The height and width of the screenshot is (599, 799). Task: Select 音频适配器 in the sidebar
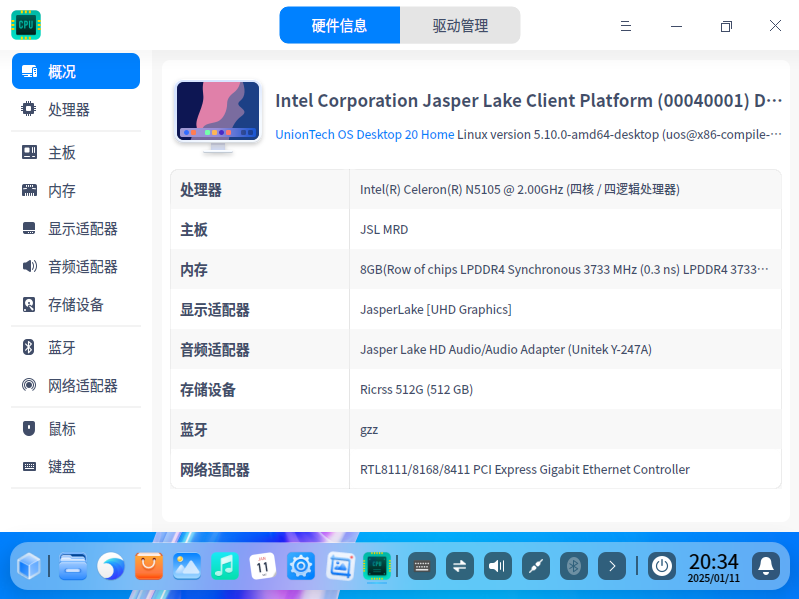point(76,266)
